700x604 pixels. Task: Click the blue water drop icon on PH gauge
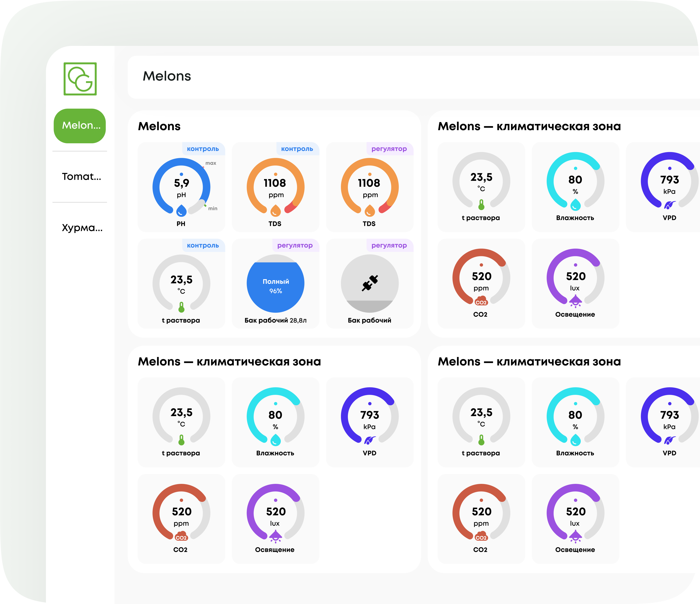coord(181,210)
